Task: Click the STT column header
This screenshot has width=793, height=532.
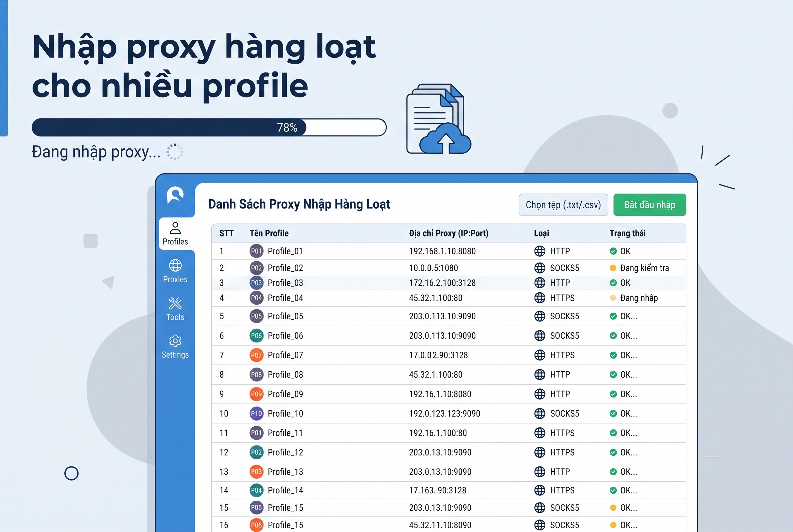Action: coord(226,233)
